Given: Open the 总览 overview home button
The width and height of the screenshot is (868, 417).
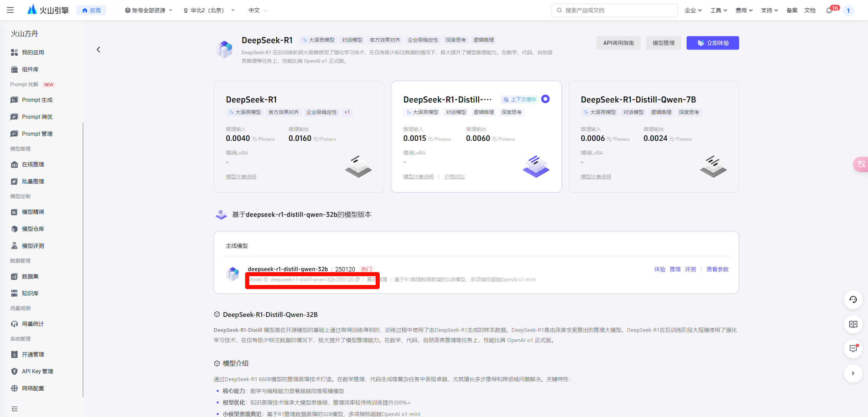Looking at the screenshot, I should pyautogui.click(x=92, y=10).
